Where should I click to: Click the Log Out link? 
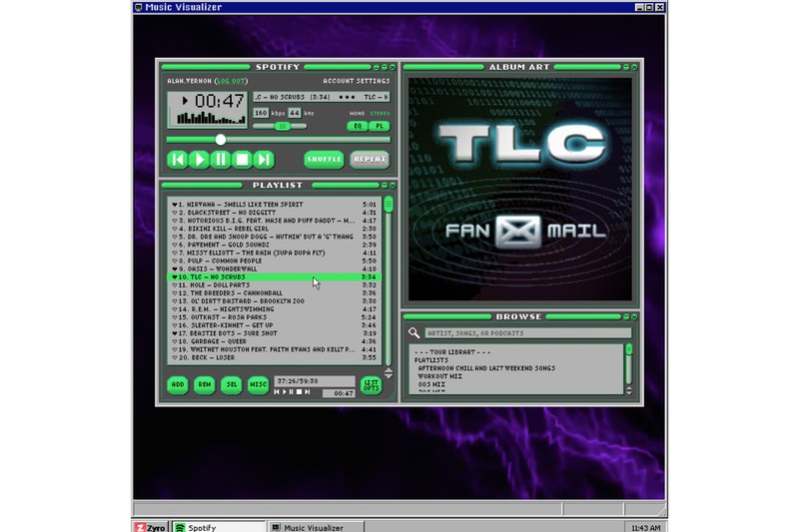(x=232, y=81)
